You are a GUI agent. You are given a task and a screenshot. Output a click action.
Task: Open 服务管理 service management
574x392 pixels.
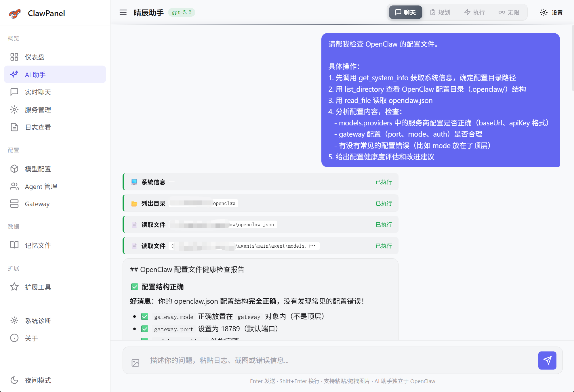pyautogui.click(x=14, y=110)
